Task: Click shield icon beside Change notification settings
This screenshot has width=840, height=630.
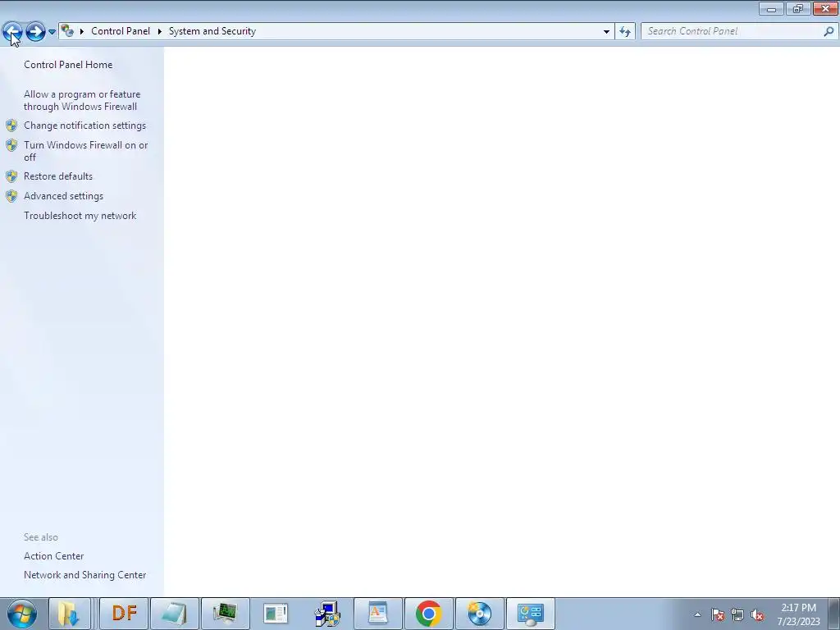Action: [11, 126]
